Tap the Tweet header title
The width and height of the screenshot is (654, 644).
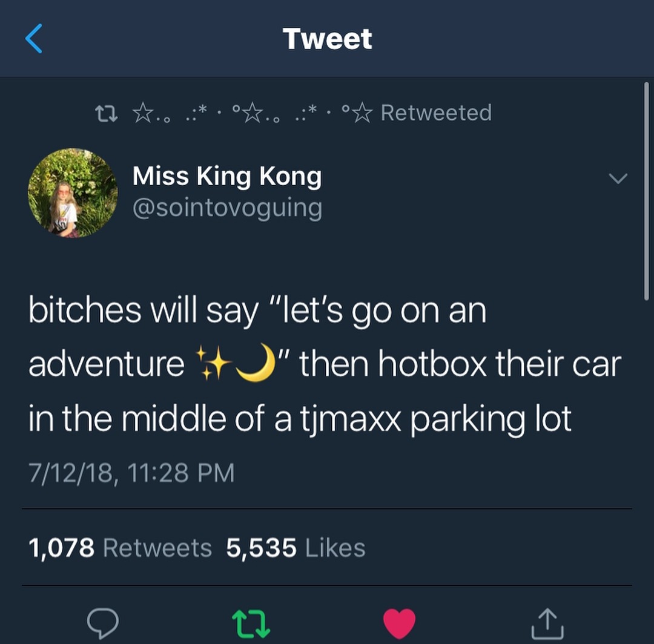(x=328, y=39)
